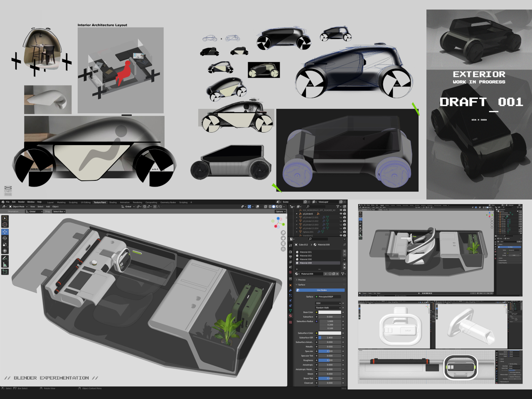Select the Move tool in the viewport toolbar
The width and height of the screenshot is (532, 399).
(x=5, y=232)
